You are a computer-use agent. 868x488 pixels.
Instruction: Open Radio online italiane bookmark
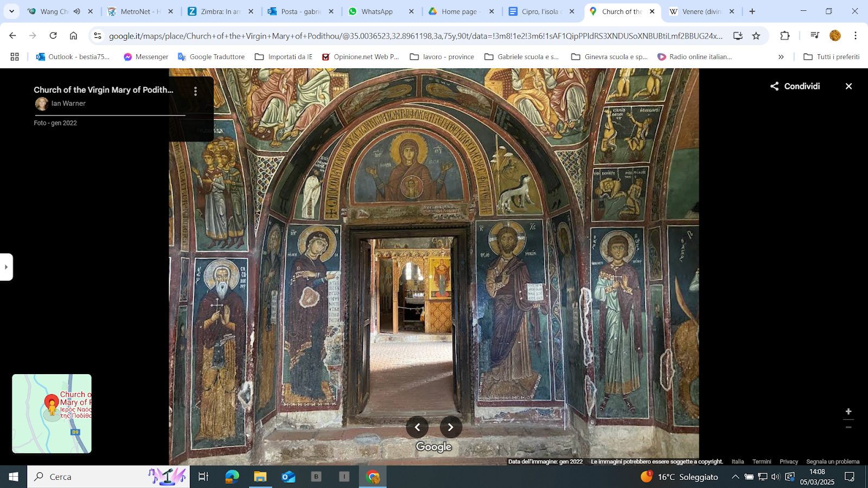694,57
